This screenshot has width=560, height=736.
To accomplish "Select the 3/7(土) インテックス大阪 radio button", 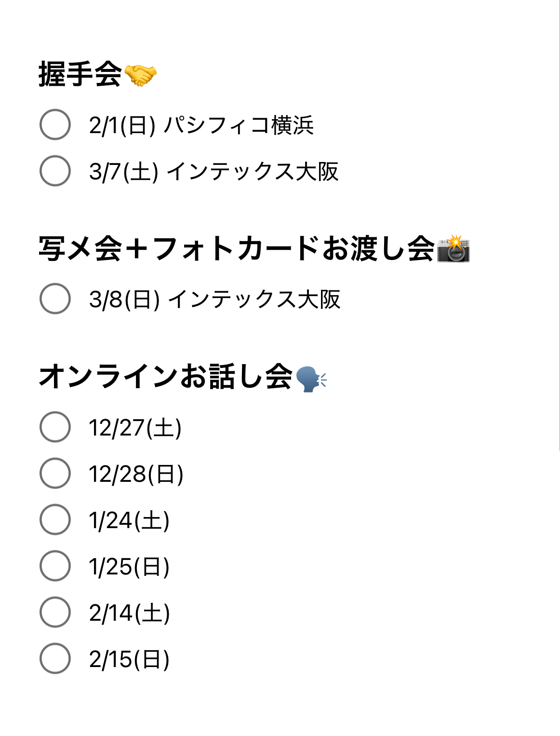I will pos(55,171).
